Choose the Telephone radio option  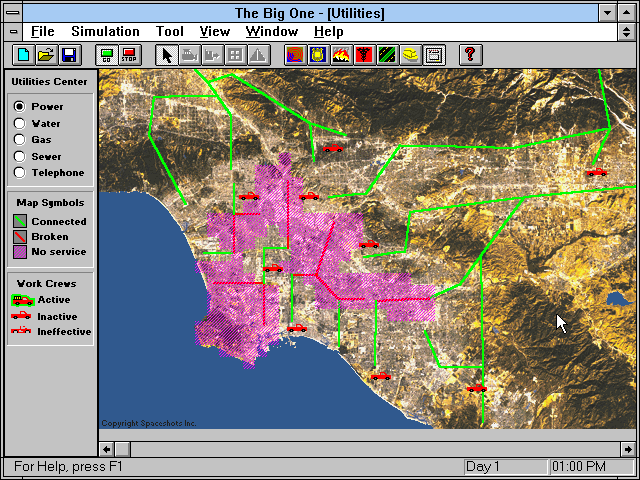(19, 173)
